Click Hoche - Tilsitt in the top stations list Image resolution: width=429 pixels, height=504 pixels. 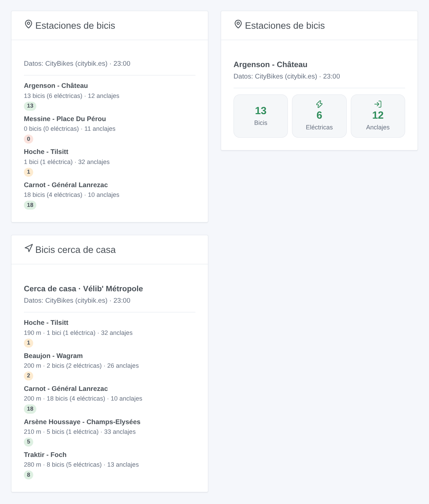click(x=46, y=152)
